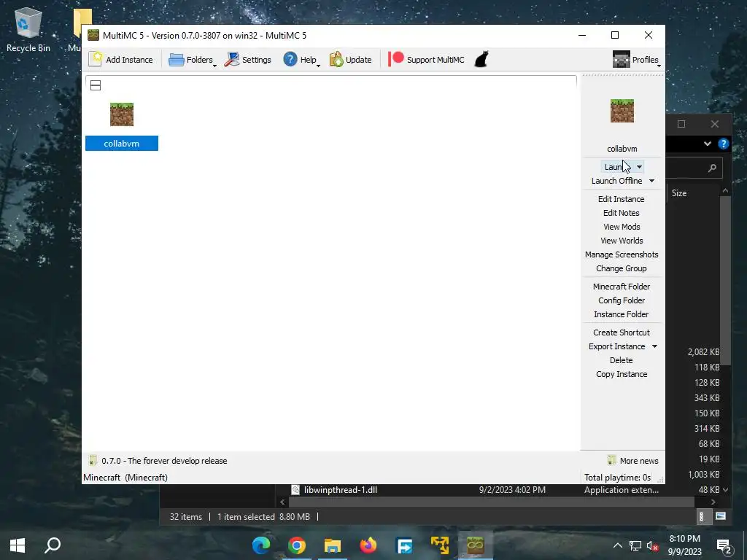Expand the Export Instance dropdown arrow

pyautogui.click(x=654, y=346)
